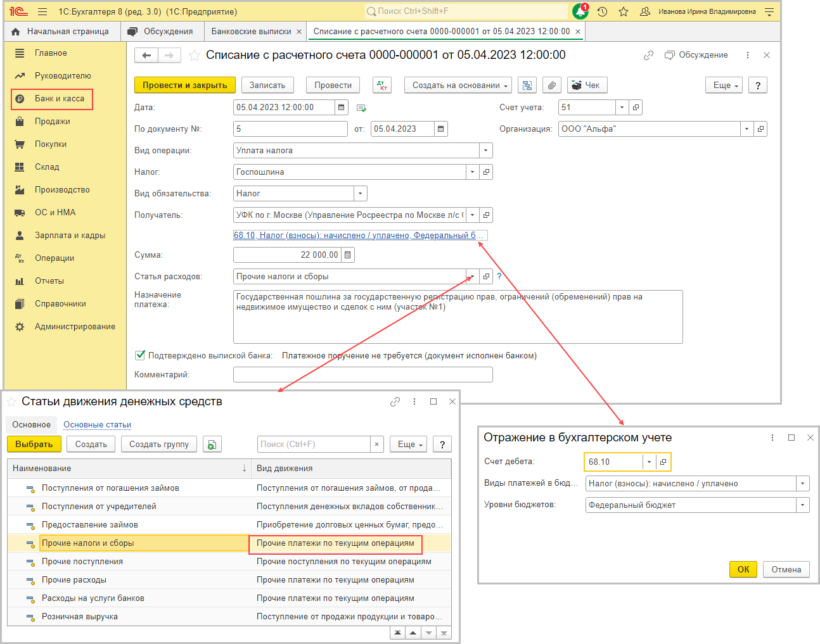The image size is (820, 644).
Task: Open notifications bell icon
Action: [580, 11]
